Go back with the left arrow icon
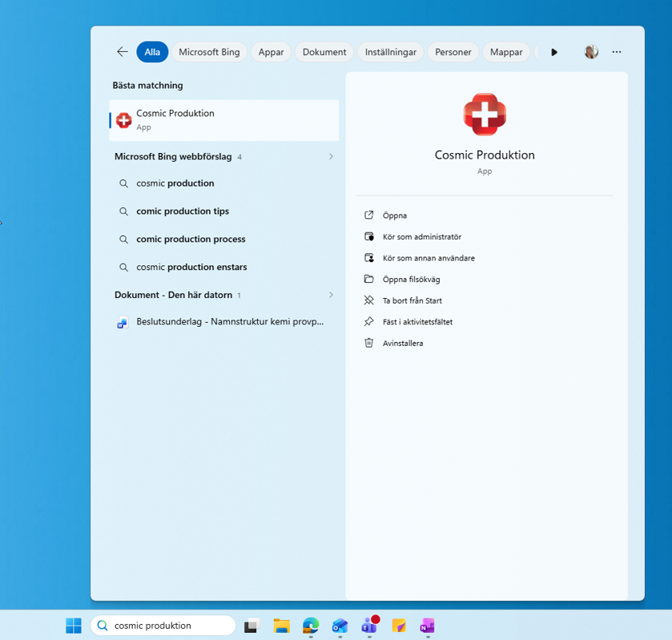The width and height of the screenshot is (672, 640). tap(123, 52)
